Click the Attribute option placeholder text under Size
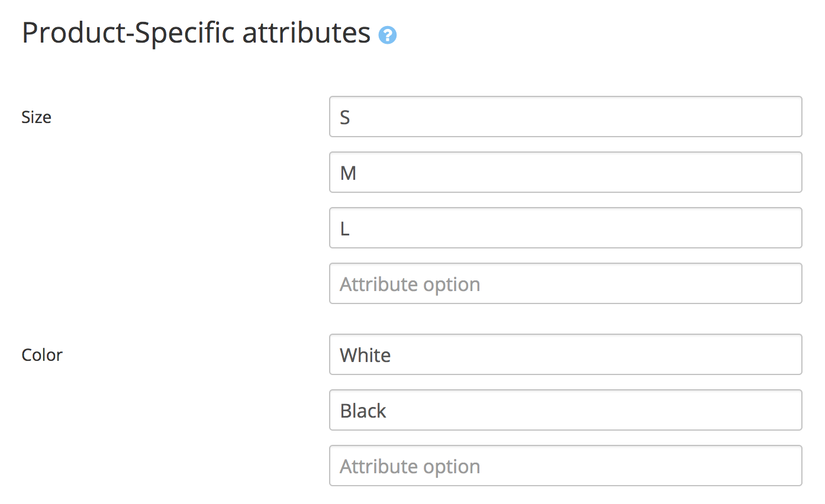Screen dimensions: 825x504 pos(410,283)
